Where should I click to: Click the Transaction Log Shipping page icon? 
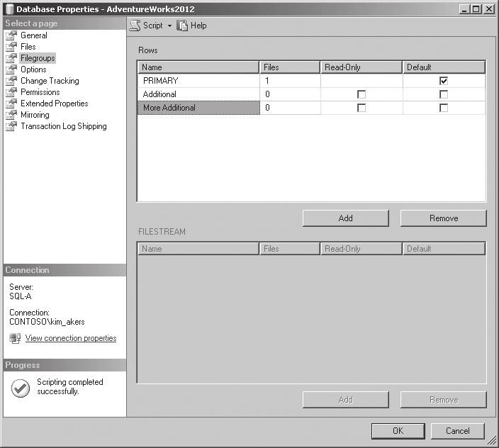[x=11, y=126]
